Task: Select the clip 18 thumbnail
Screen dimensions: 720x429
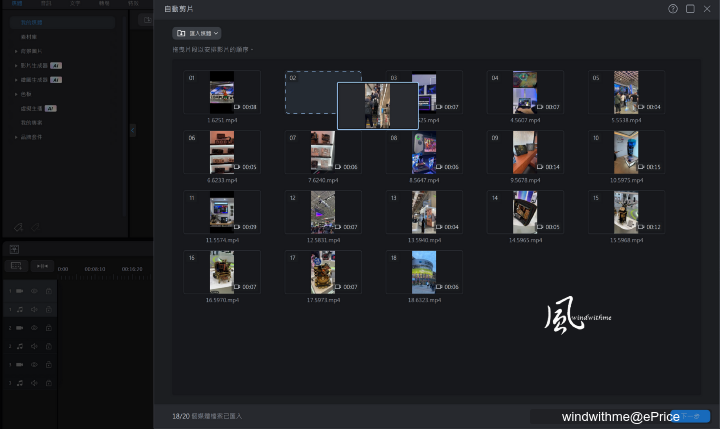Action: pos(424,272)
